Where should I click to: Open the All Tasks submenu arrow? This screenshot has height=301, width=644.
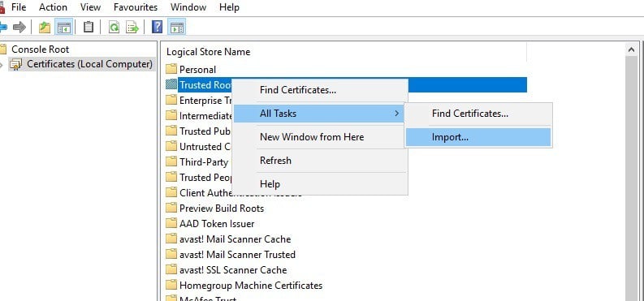[397, 114]
